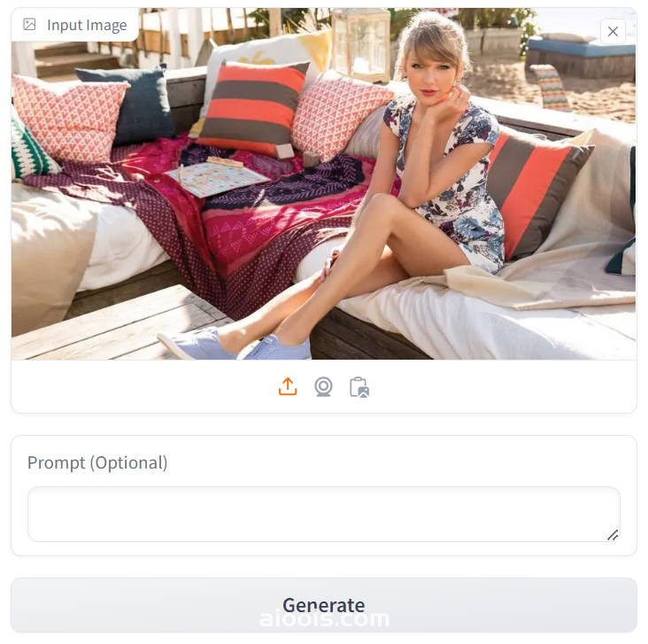
Task: Click the Input Image label text
Action: (x=87, y=25)
